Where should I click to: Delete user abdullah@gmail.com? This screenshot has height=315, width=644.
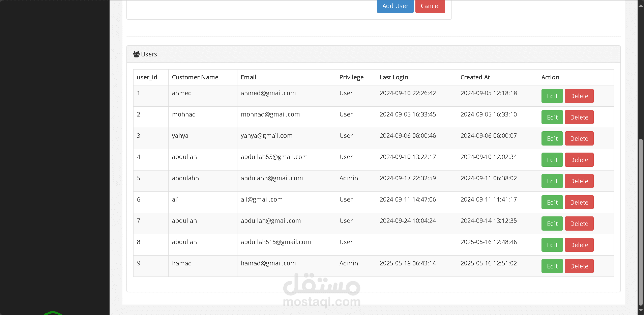tap(579, 224)
